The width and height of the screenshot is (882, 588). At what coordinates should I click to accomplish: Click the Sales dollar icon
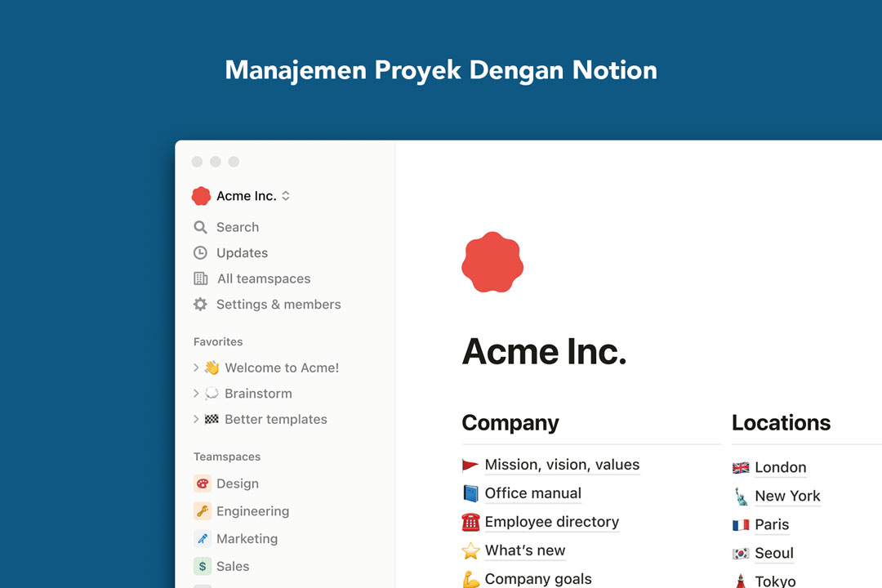(203, 566)
